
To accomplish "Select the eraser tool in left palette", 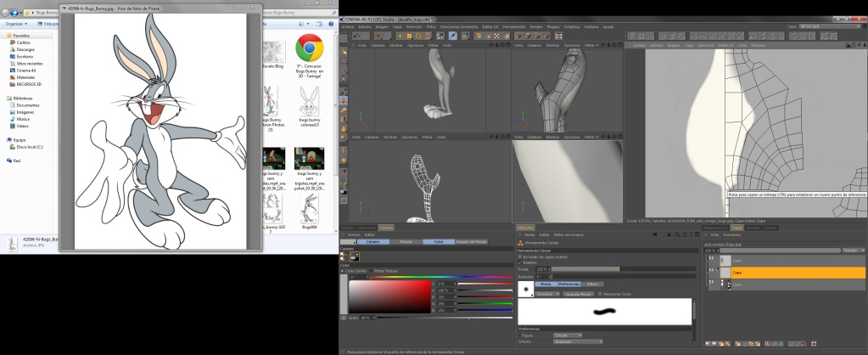I will click(344, 110).
